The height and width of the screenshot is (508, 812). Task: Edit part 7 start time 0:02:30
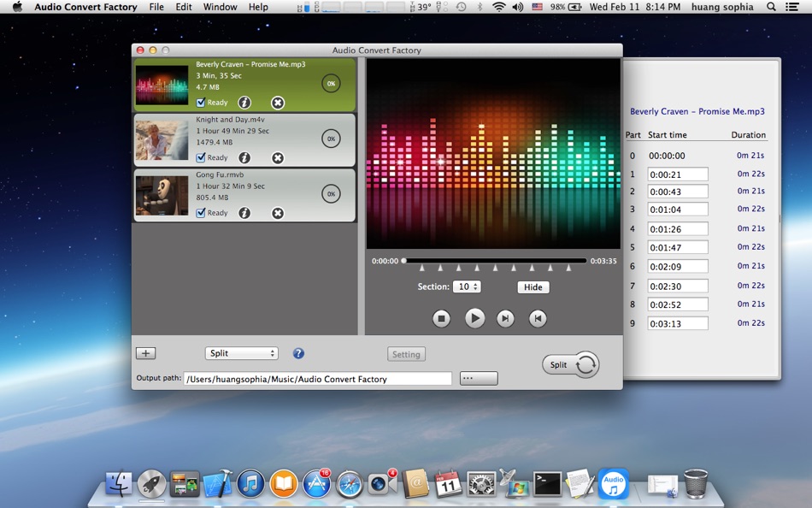pyautogui.click(x=677, y=286)
